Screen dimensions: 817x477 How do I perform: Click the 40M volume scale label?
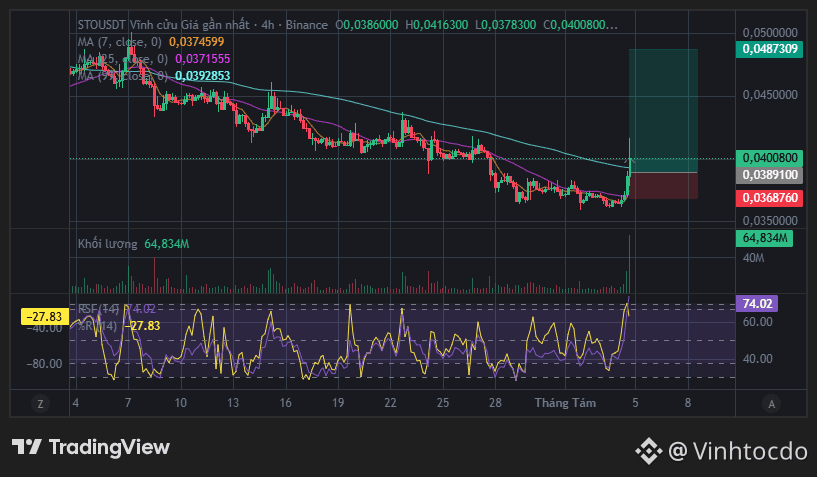[x=753, y=258]
